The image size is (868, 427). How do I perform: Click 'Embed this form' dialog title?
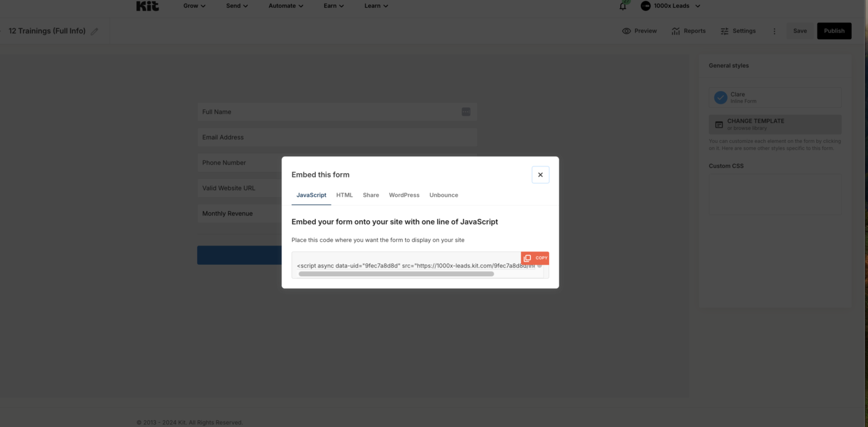click(321, 175)
